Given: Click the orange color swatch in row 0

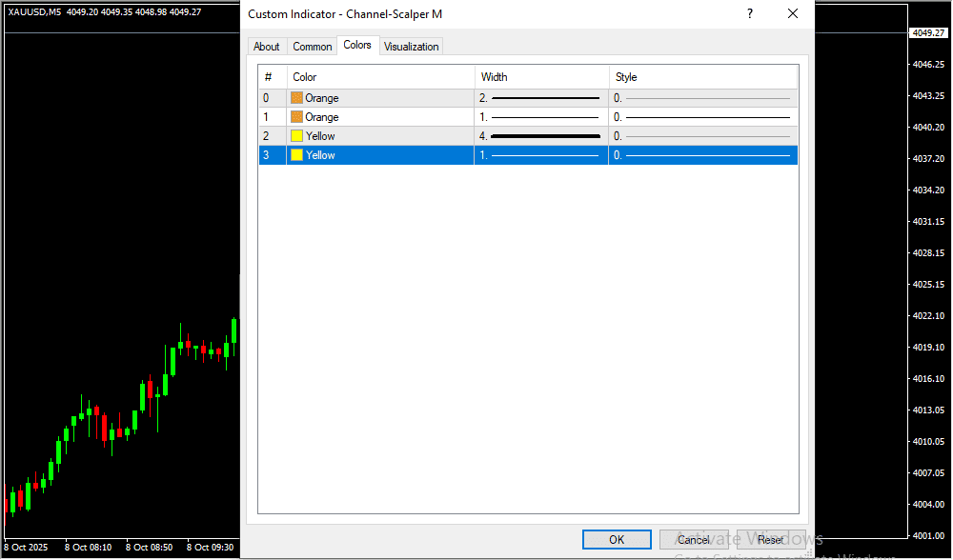Looking at the screenshot, I should click(296, 98).
